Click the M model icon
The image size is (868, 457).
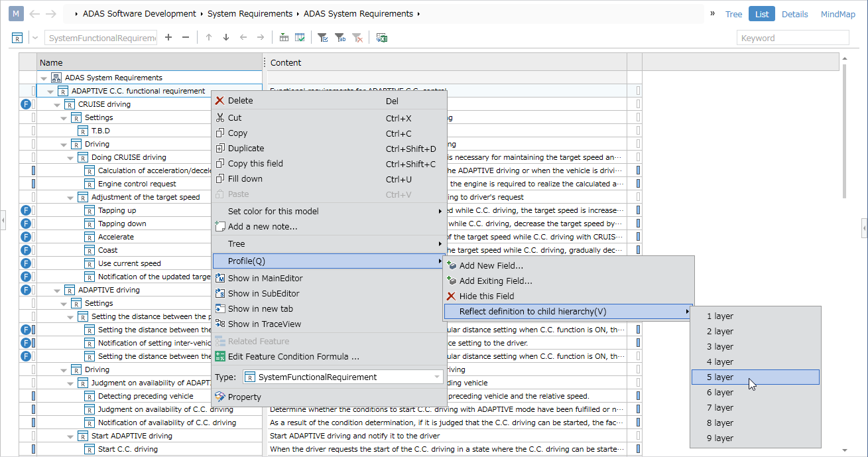[x=17, y=13]
